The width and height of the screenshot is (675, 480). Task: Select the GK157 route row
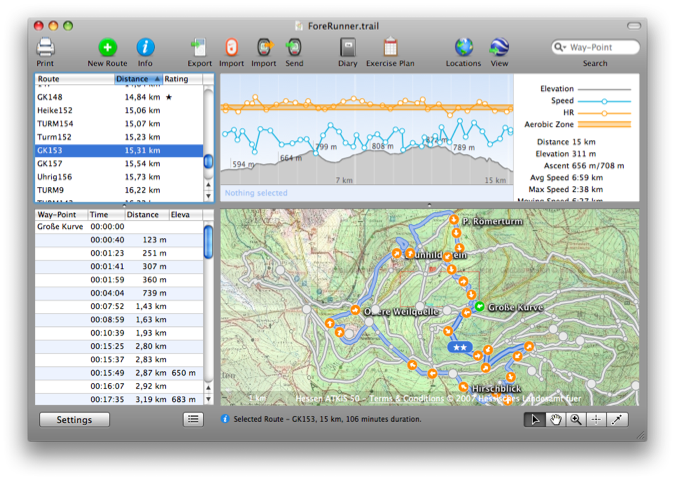coord(119,164)
